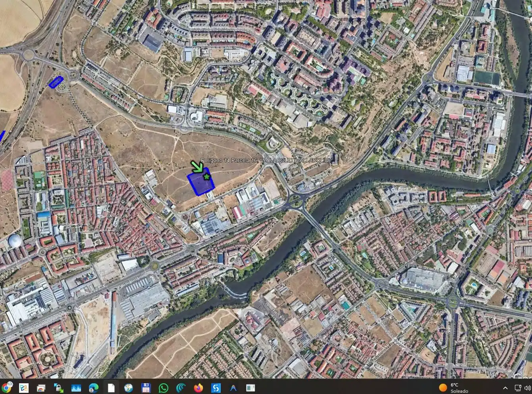The image size is (532, 394).
Task: Click the 'Polígono 14 Parcela 16, VALLADOLID' label
Action: click(x=265, y=160)
